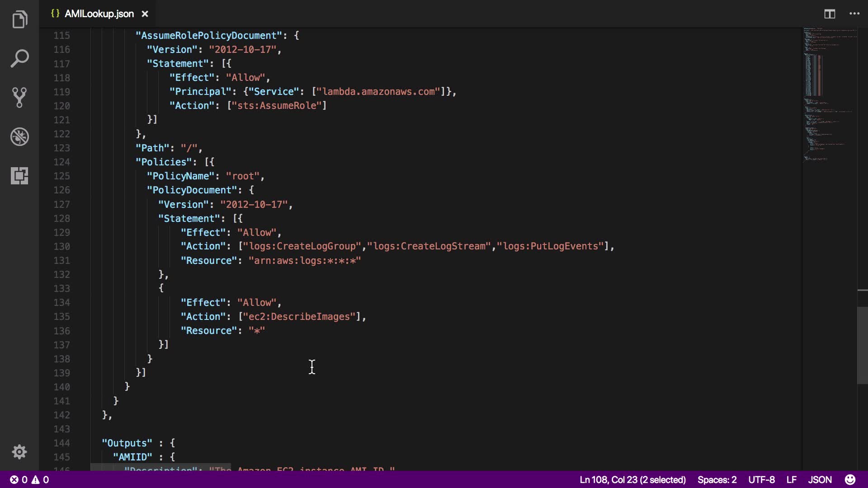The height and width of the screenshot is (488, 868).
Task: Open the Manage settings gear
Action: (x=19, y=452)
